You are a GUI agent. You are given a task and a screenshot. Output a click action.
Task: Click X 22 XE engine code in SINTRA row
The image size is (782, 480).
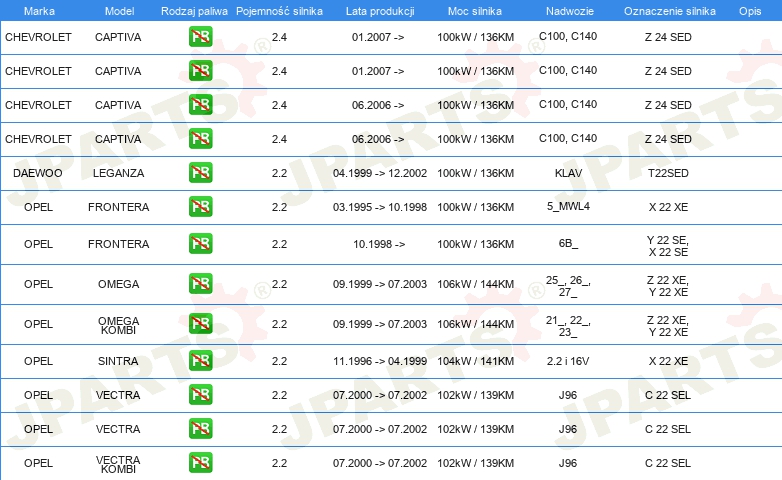click(x=668, y=361)
